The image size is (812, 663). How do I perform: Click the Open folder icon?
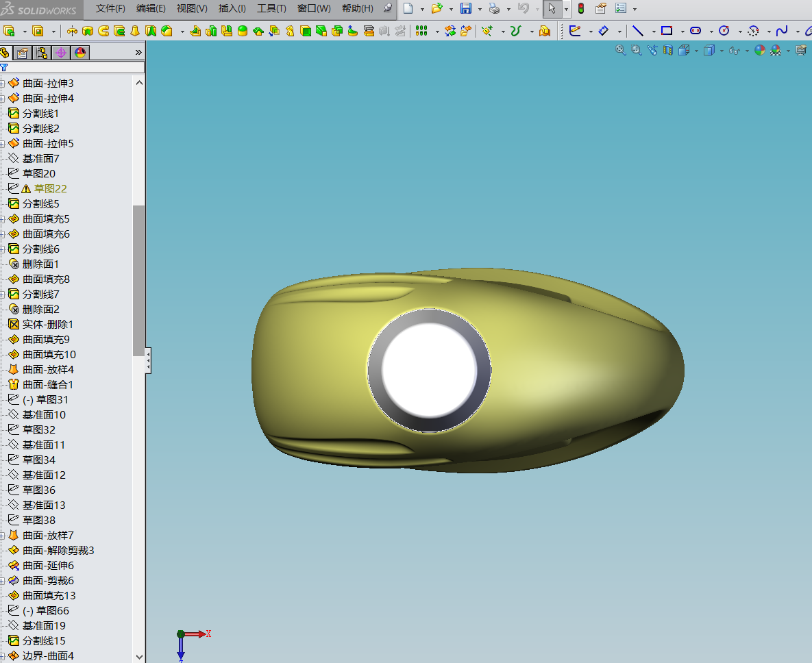[x=436, y=8]
